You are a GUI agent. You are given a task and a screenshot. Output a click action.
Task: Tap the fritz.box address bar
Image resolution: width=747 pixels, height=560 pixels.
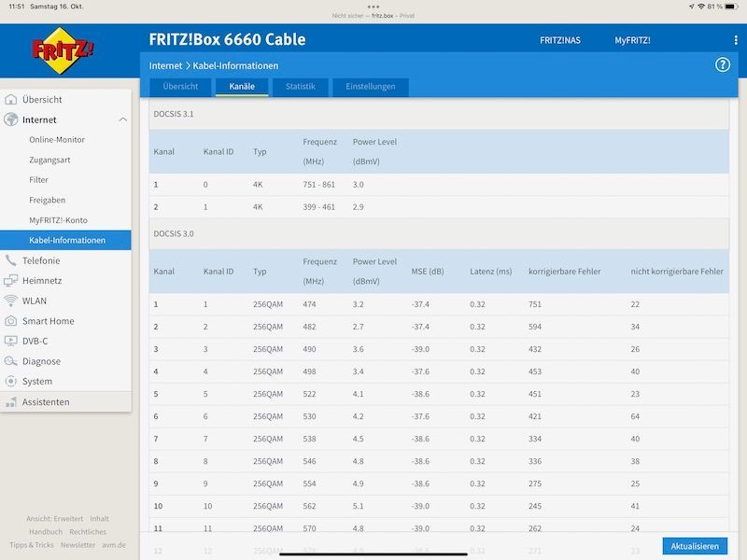373,16
